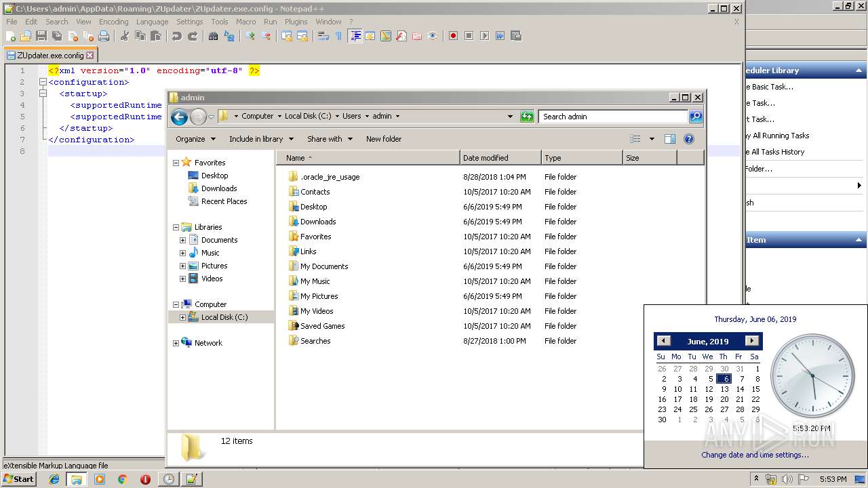Viewport: 868px width, 488px height.
Task: Toggle preview pane icon in Explorer
Action: tap(670, 139)
